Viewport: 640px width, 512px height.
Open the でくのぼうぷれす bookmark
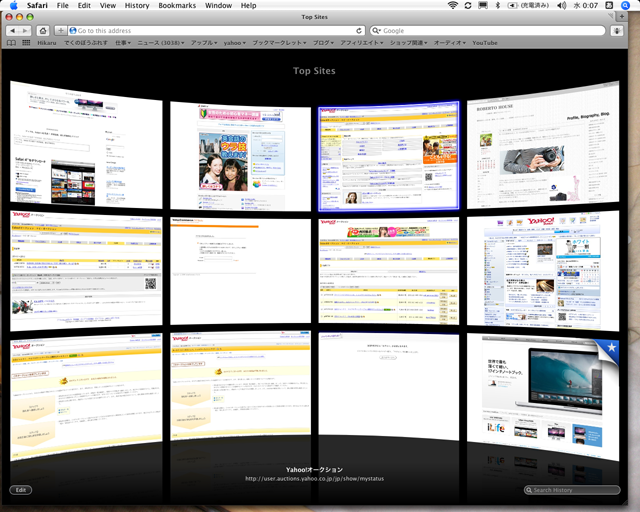[86, 43]
